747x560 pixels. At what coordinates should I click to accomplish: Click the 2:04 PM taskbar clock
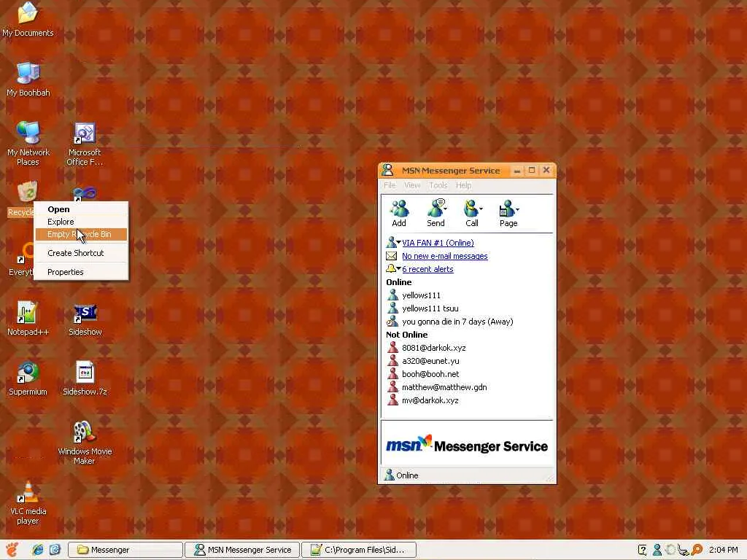click(723, 550)
